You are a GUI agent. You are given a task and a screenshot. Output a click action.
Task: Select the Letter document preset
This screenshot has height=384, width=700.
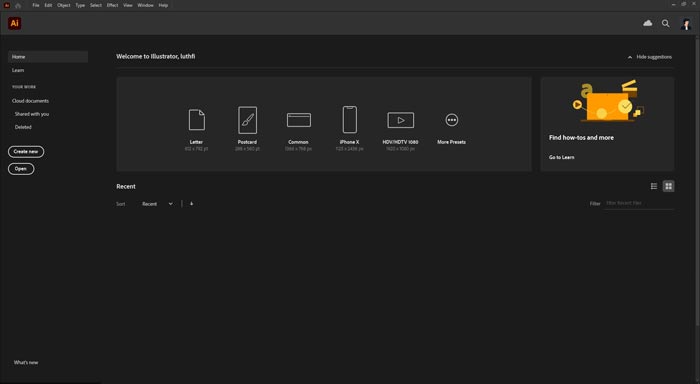coord(196,128)
